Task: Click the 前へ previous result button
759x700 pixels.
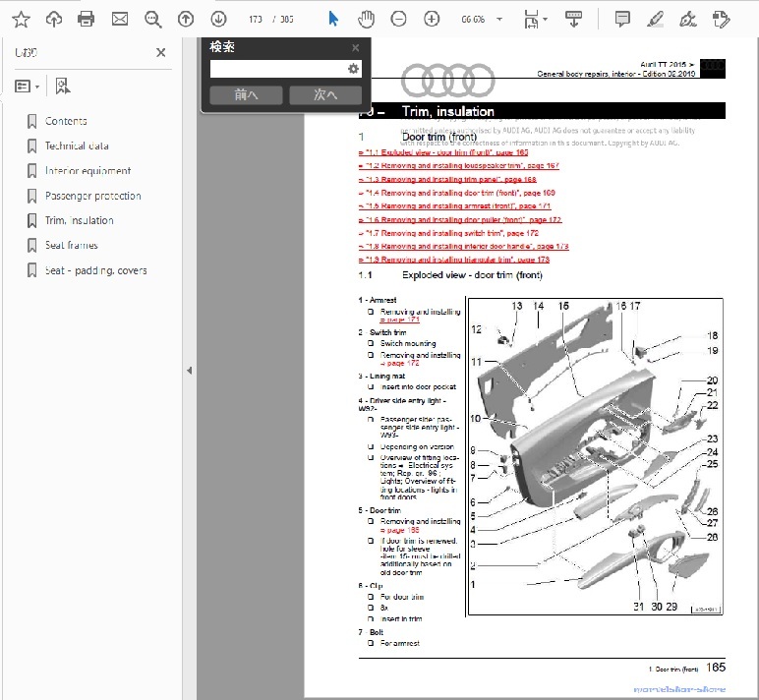Action: tap(246, 95)
